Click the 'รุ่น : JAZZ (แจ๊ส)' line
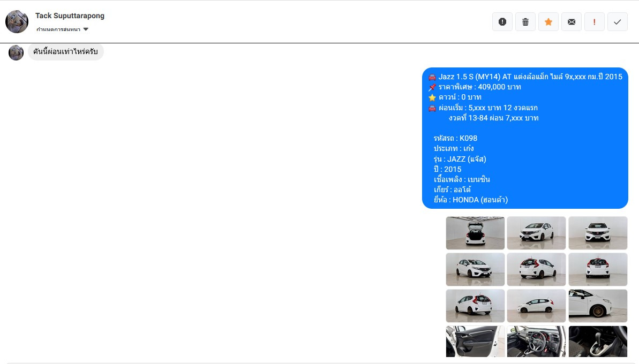 460,159
